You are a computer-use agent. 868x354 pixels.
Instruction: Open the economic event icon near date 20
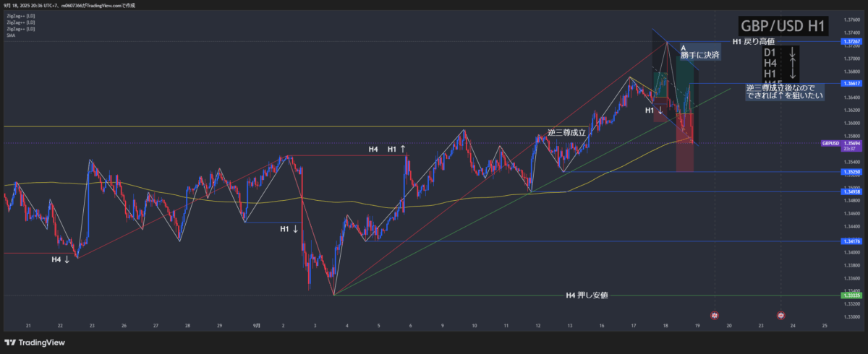pos(715,316)
